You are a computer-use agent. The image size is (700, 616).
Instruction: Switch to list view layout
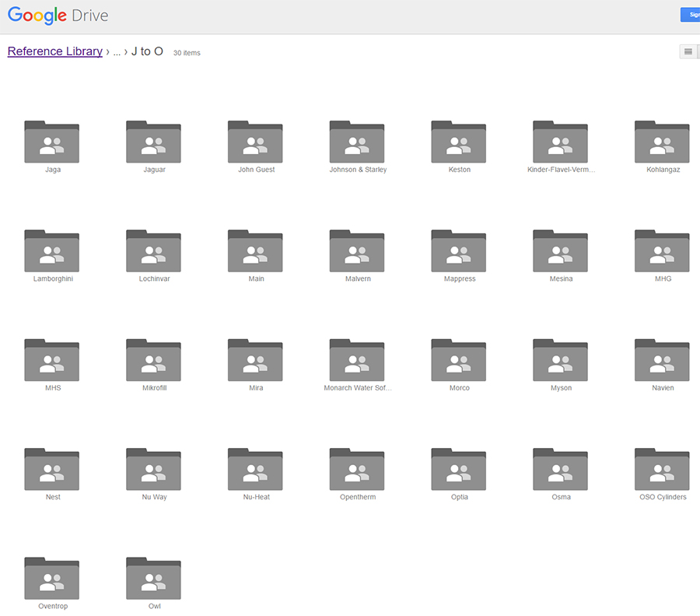tap(688, 52)
